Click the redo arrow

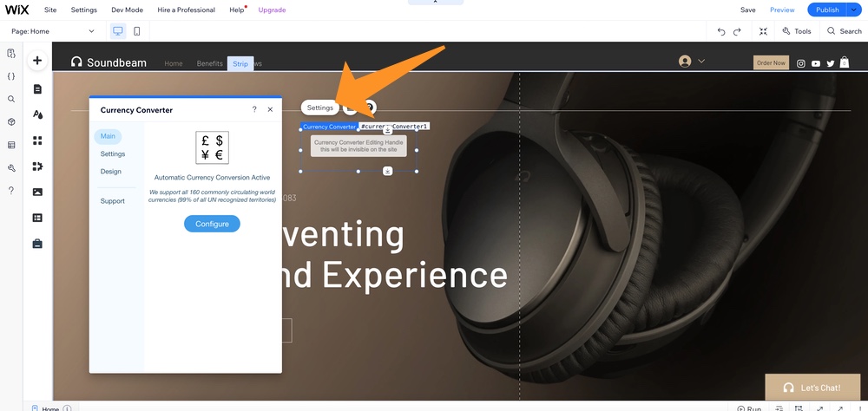(737, 31)
